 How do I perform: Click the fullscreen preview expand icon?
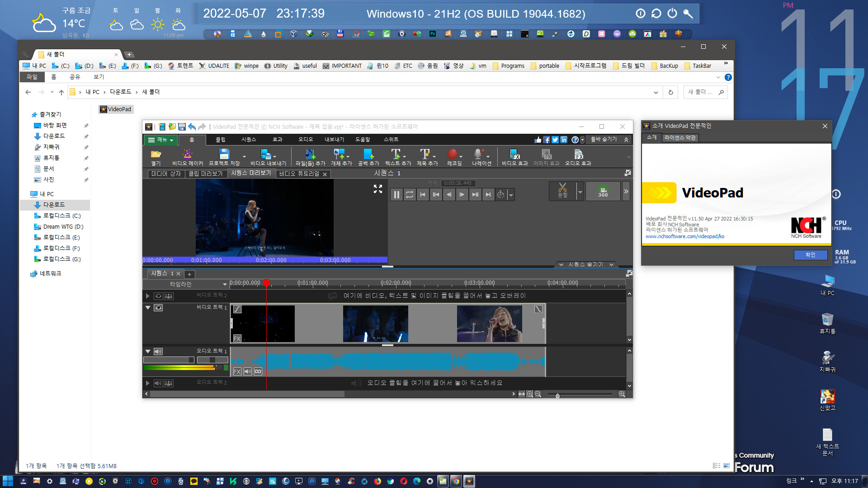coord(378,189)
